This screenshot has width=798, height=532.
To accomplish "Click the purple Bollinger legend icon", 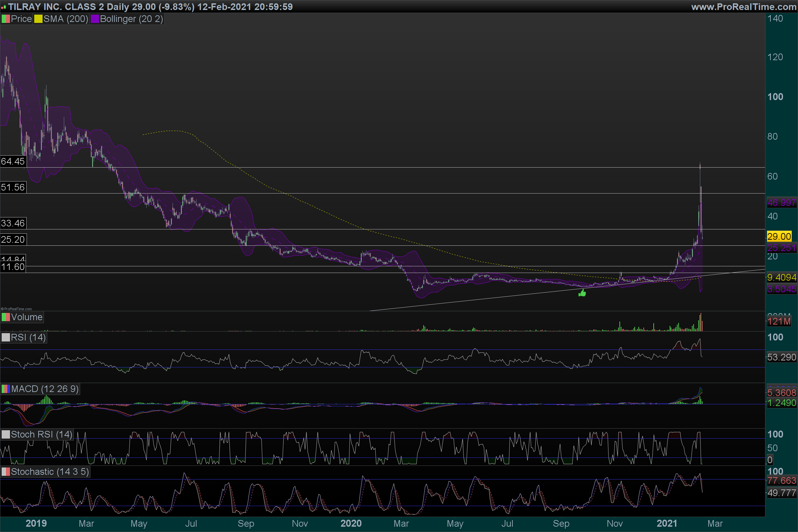I will coord(95,19).
